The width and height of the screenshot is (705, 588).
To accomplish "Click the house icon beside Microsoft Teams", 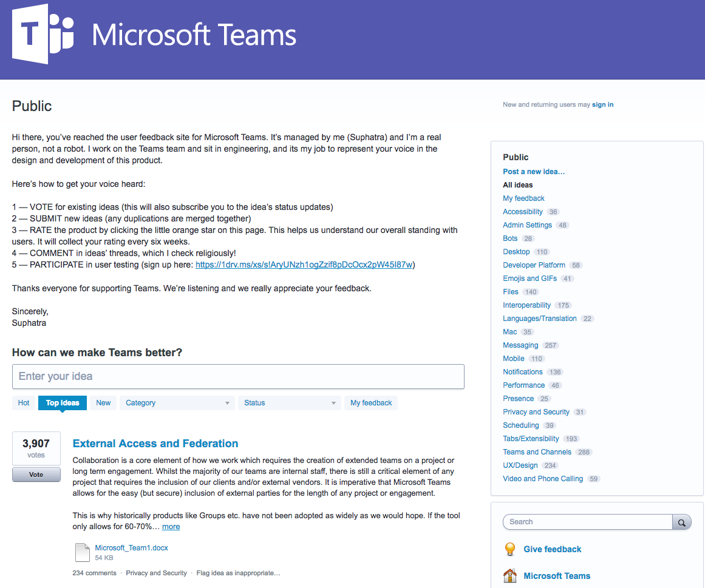I will tap(510, 575).
